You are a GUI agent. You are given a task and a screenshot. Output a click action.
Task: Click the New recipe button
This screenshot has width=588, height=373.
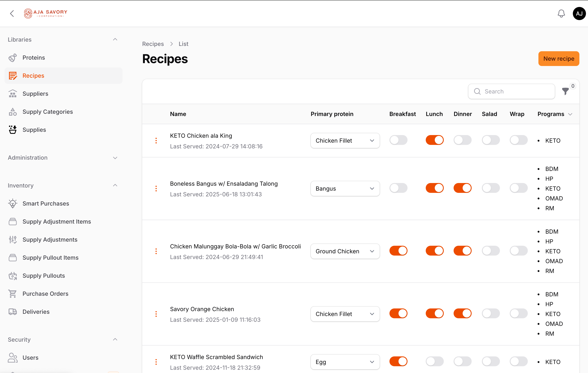click(559, 59)
